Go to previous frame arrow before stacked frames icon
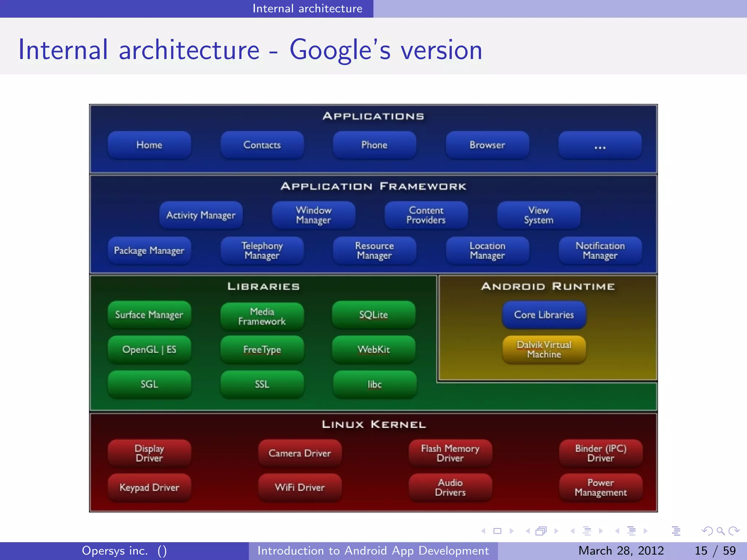 coord(528,531)
